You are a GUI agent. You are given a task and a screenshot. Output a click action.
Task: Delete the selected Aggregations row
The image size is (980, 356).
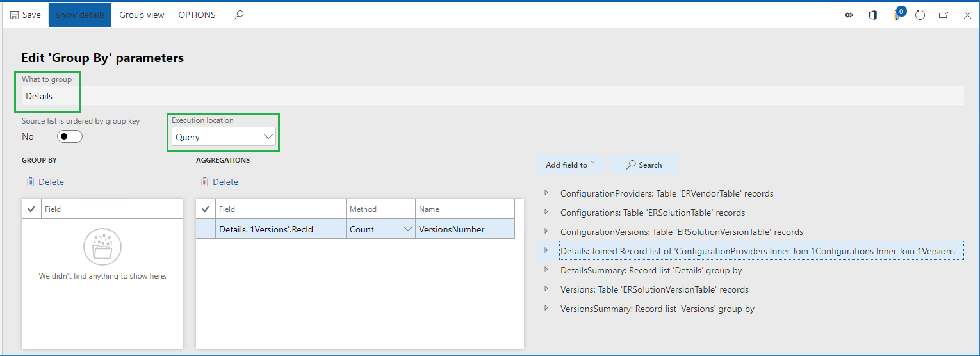pos(219,182)
